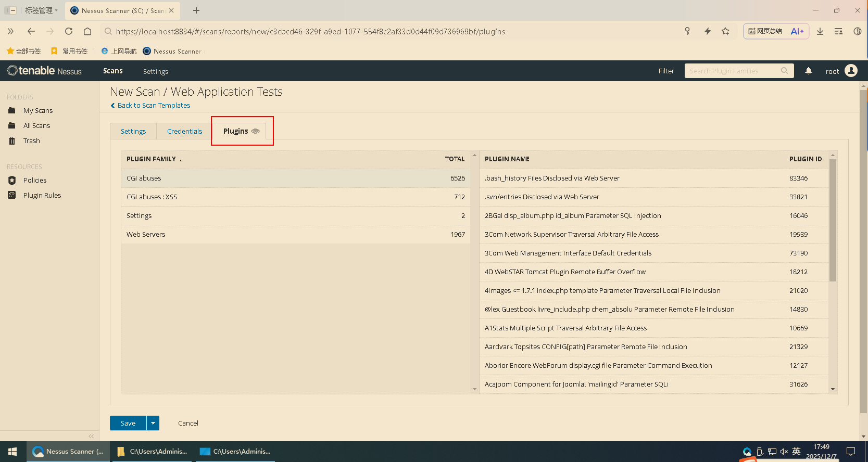The image size is (868, 462).
Task: Open the root user avatar icon
Action: pyautogui.click(x=851, y=71)
